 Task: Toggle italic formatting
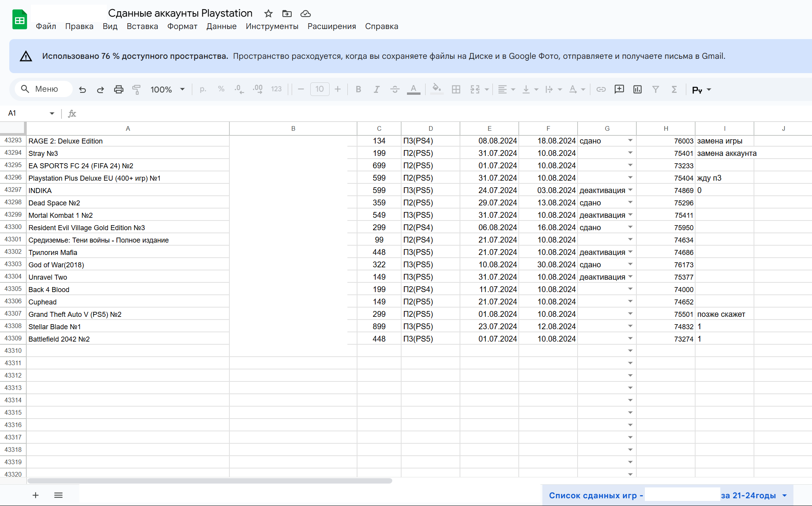376,89
